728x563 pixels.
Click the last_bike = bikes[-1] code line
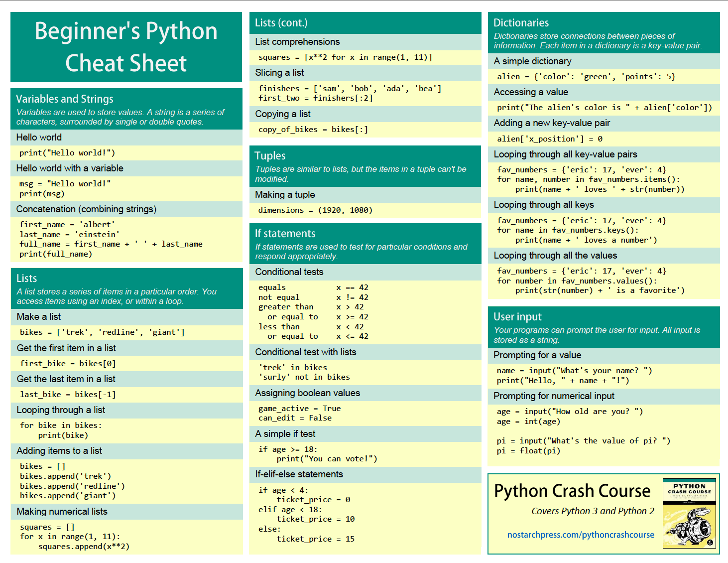tap(68, 395)
